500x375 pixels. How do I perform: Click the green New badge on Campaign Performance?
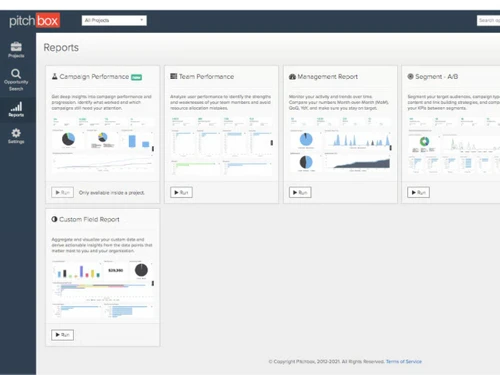[136, 77]
